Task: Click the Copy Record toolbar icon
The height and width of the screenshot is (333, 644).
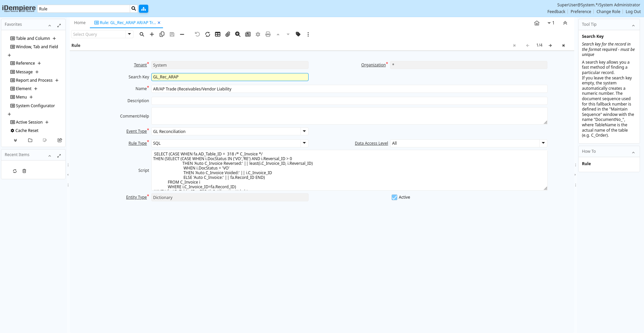Action: 162,34
